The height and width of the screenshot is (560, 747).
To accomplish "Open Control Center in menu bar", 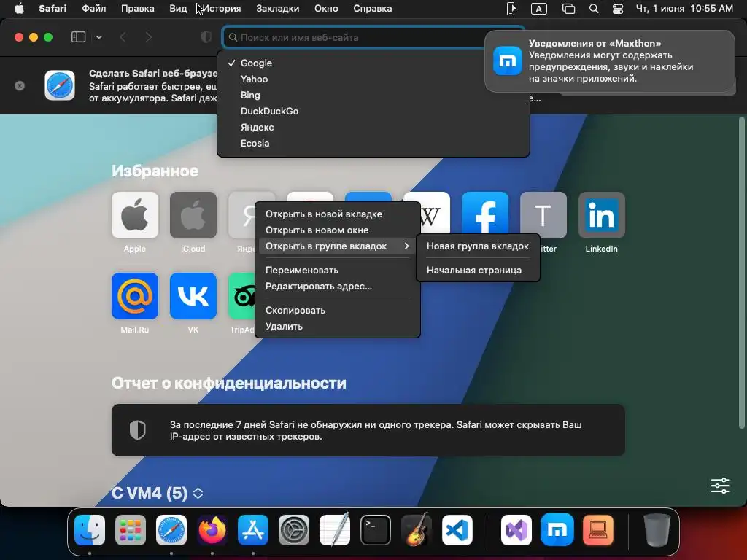I will click(x=618, y=9).
